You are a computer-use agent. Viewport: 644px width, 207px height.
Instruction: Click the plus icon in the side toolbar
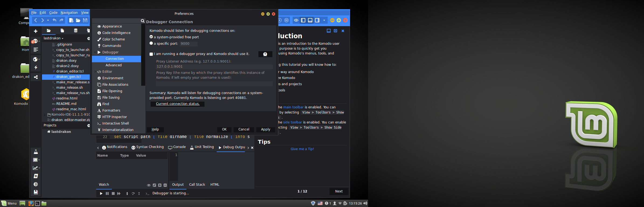[x=36, y=31]
